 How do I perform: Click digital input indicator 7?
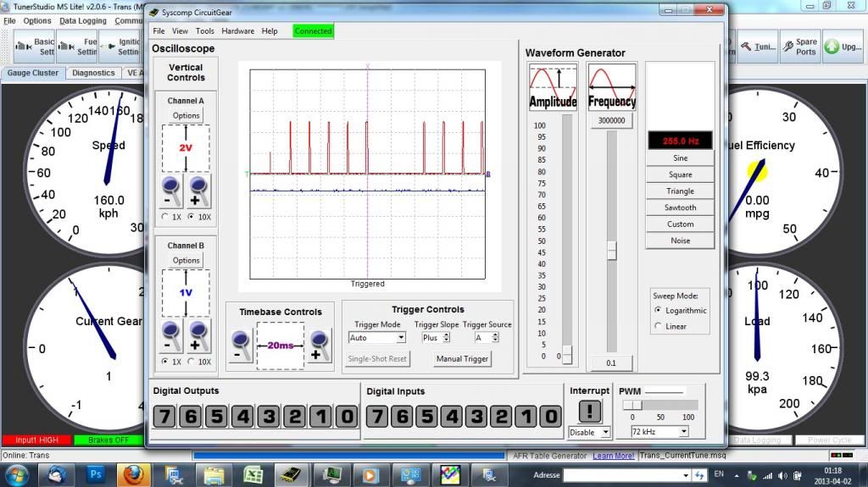coord(377,416)
